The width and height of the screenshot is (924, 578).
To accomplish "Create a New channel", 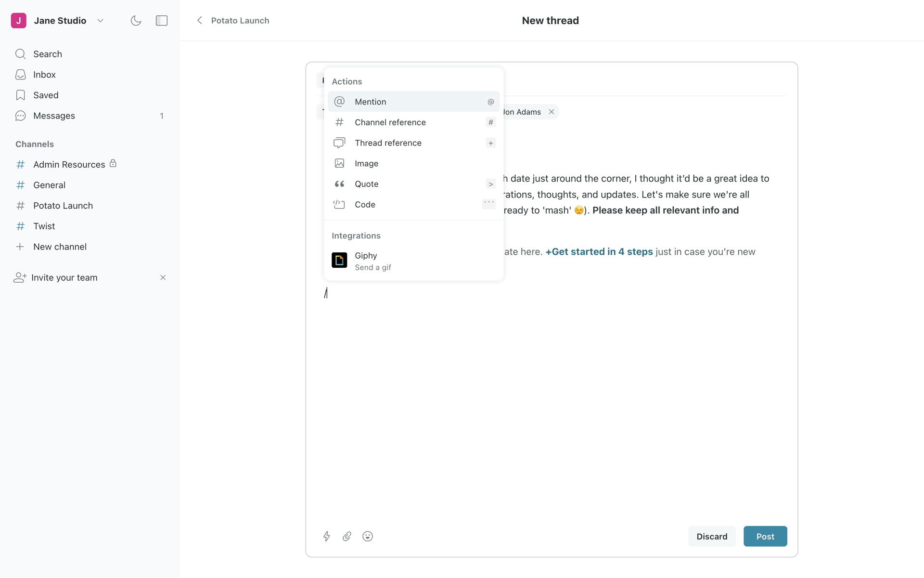I will 90,247.
